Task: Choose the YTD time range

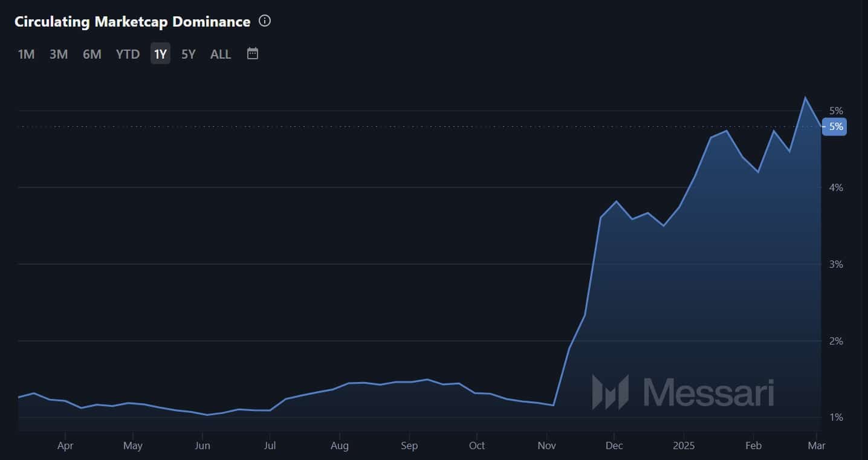Action: click(128, 54)
